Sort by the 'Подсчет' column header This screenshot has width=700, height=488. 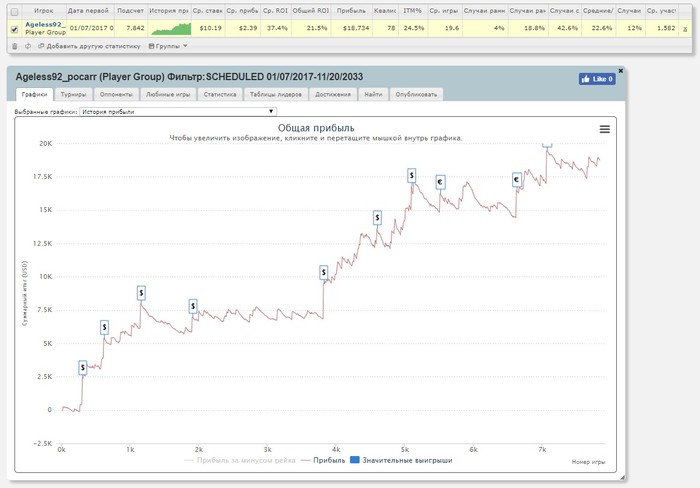(130, 11)
